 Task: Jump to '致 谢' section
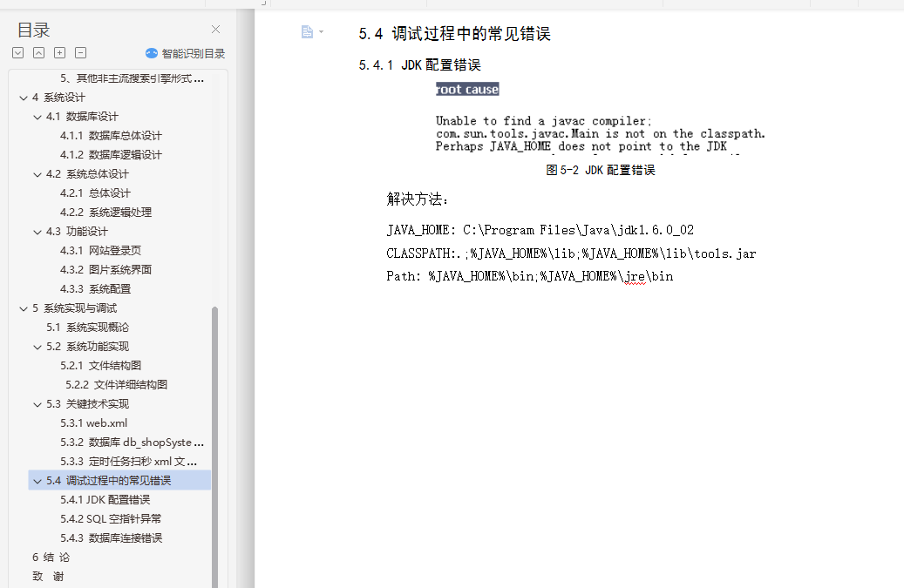(x=48, y=576)
